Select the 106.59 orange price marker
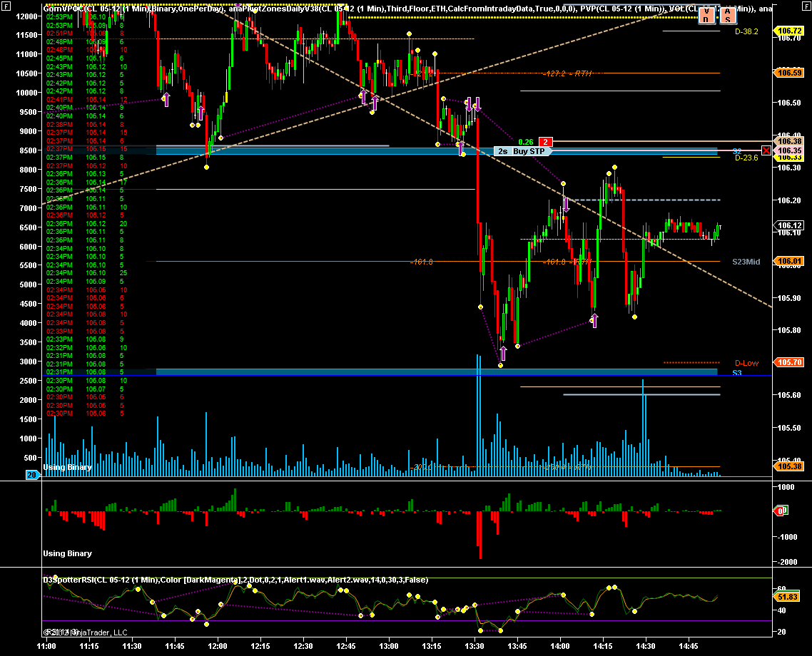This screenshot has height=656, width=812. (x=788, y=73)
